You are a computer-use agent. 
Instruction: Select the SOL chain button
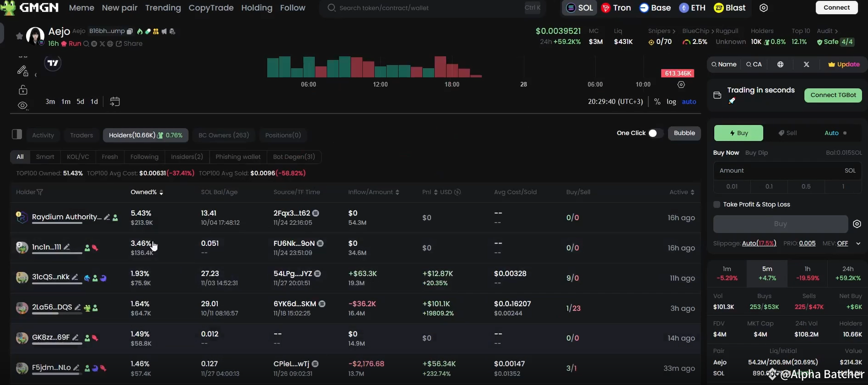tap(579, 8)
